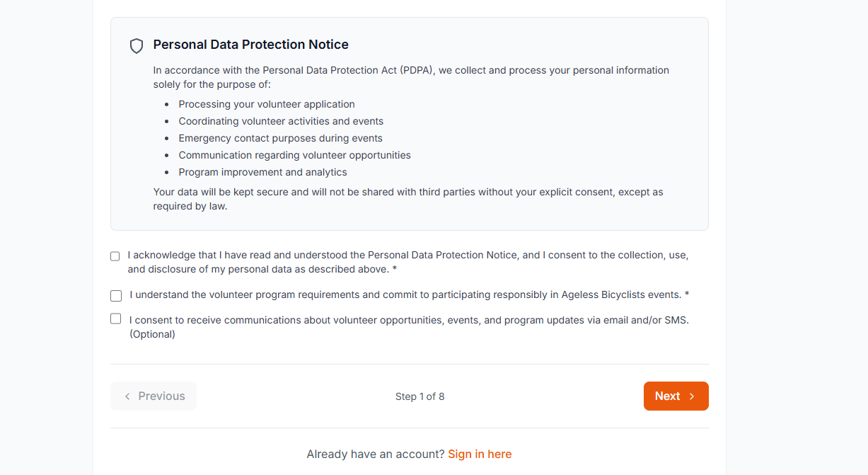Click the "Communication regarding volunteer opportunities" bullet
This screenshot has height=475, width=868.
294,155
